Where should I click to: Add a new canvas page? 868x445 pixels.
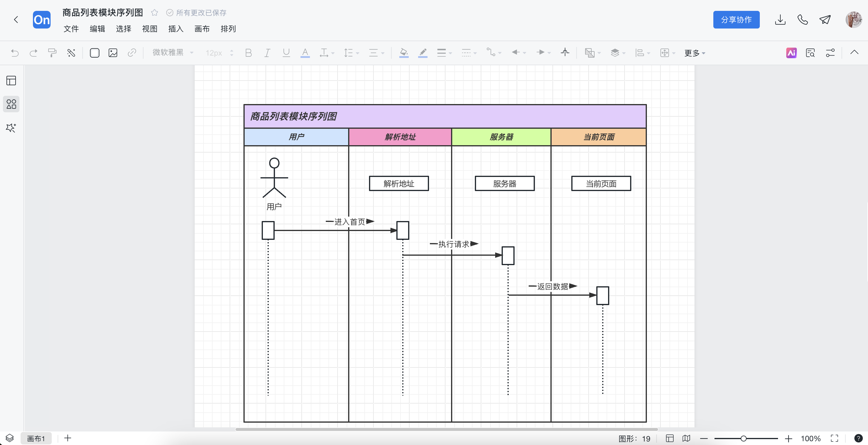[x=68, y=438]
